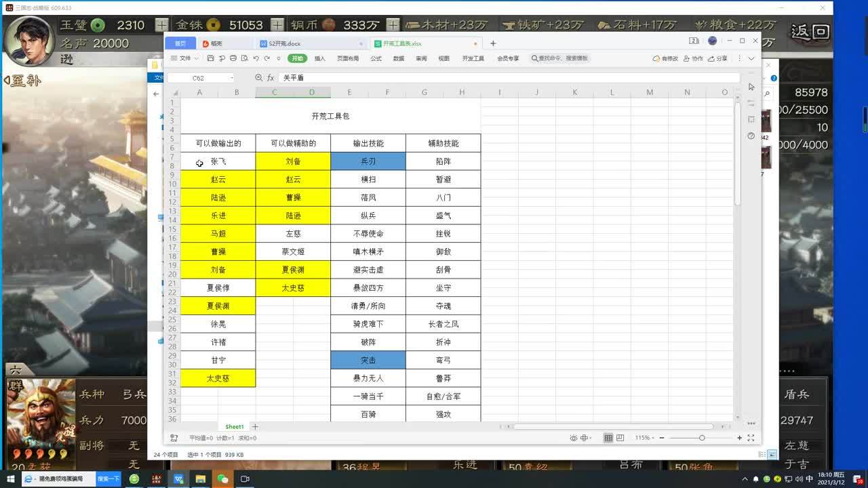Open the 视图 ribbon tab
Viewport: 868px width, 488px height.
[443, 58]
